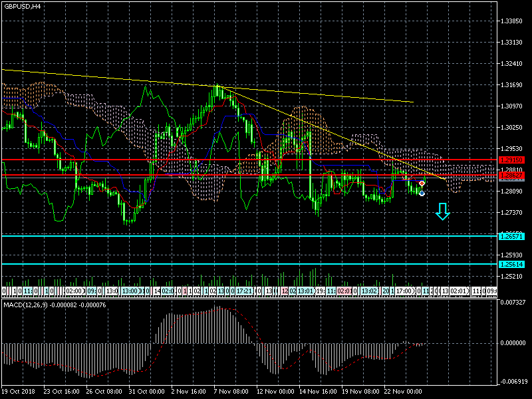Select the red sell arrow marker
The image size is (532, 399).
pos(422,183)
